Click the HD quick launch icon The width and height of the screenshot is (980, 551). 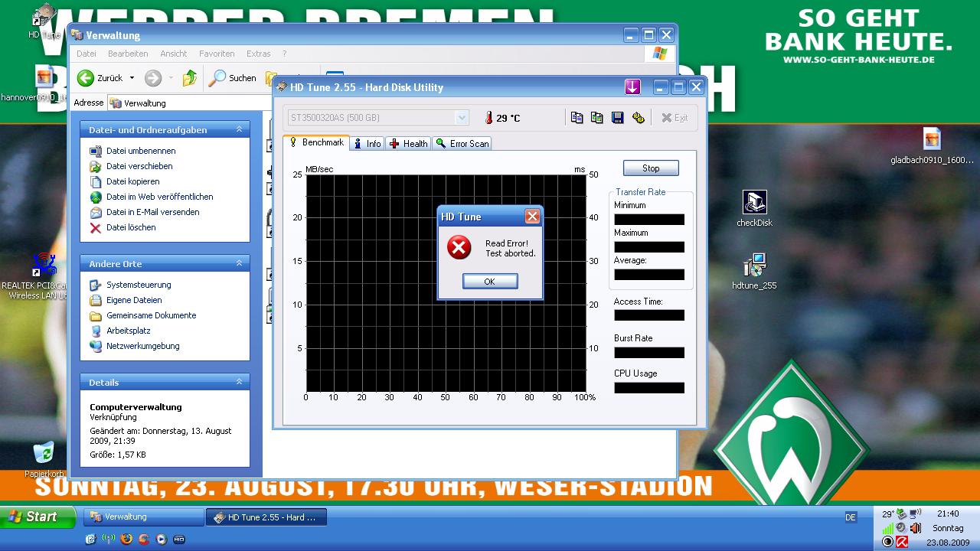tap(179, 539)
